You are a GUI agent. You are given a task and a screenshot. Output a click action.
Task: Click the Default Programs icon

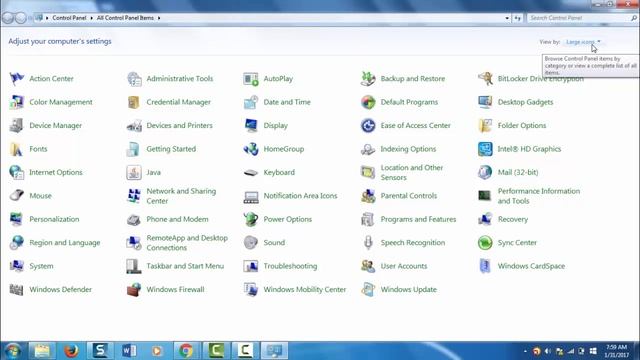click(368, 102)
